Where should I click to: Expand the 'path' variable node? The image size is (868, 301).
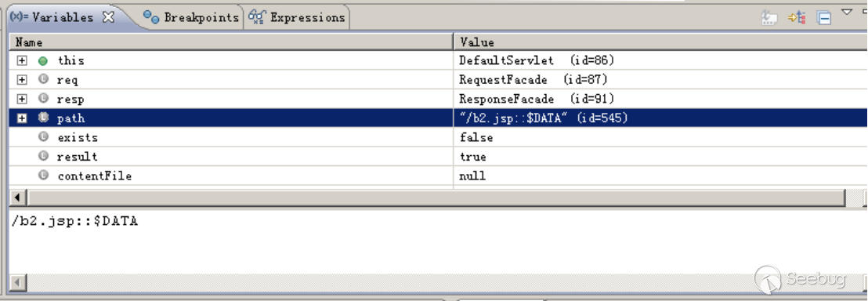coord(22,118)
